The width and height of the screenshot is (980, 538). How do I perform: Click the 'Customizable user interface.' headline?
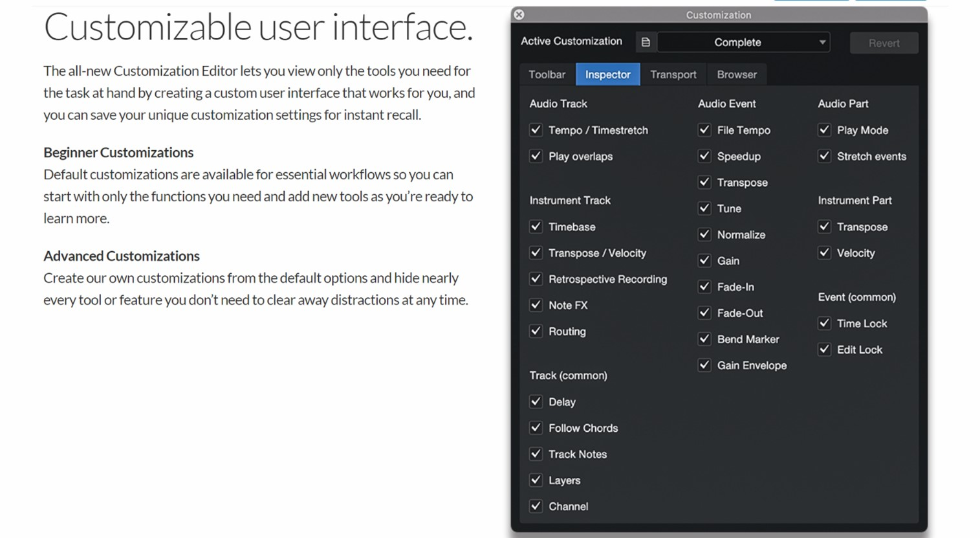[x=259, y=27]
